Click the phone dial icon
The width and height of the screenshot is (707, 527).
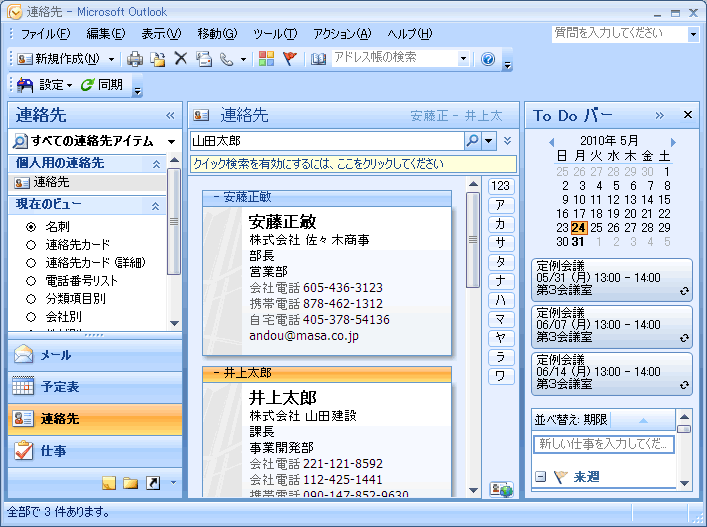(226, 59)
